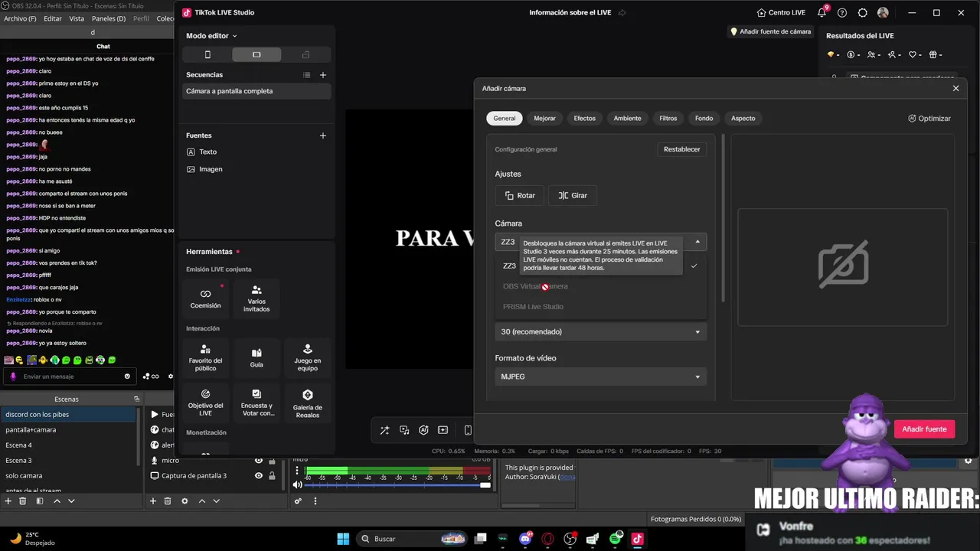The image size is (980, 551).
Task: Toggle visibility of micro source in OBS
Action: click(x=259, y=461)
